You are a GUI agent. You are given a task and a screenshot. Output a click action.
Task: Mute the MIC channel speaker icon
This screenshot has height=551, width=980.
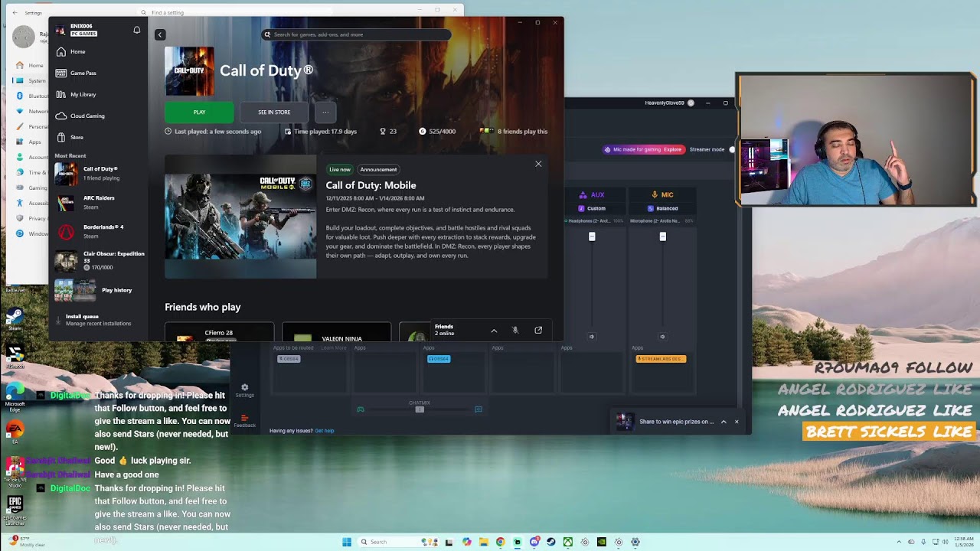click(x=663, y=337)
